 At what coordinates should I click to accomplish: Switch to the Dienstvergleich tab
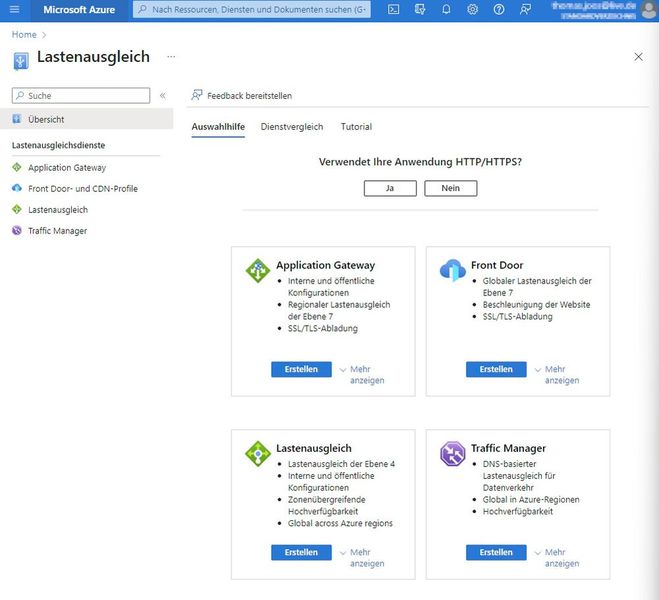click(292, 126)
